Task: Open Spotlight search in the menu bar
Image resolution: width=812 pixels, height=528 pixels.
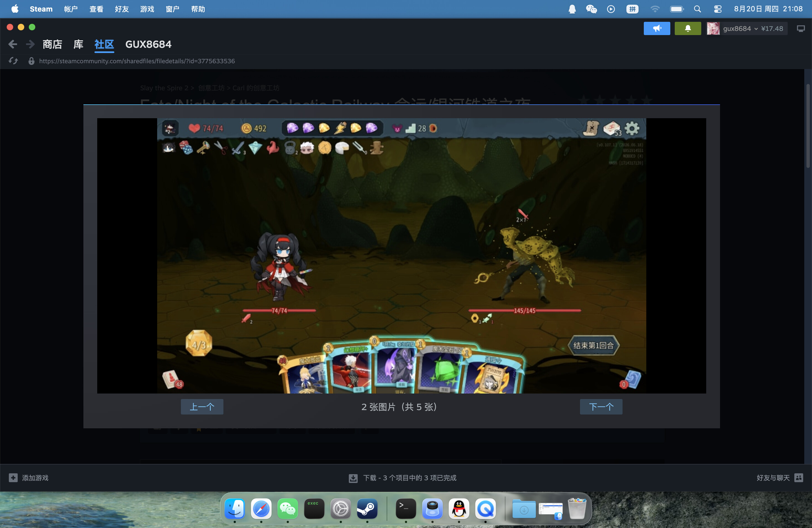Action: pyautogui.click(x=697, y=9)
